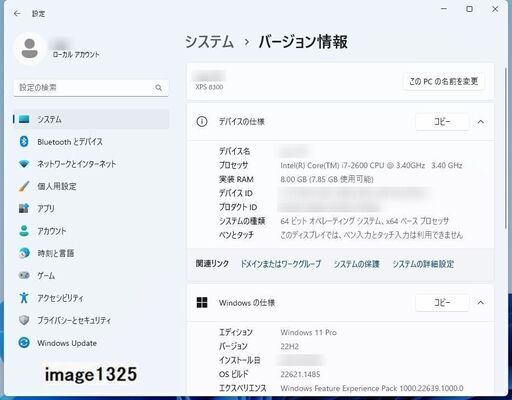
Task: Select the RAM value 8.00 GB
Action: pyautogui.click(x=327, y=179)
